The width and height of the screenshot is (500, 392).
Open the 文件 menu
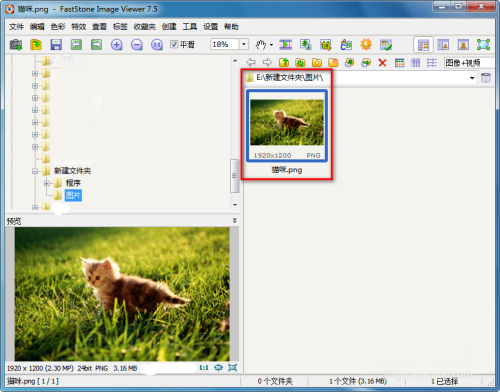(x=16, y=27)
